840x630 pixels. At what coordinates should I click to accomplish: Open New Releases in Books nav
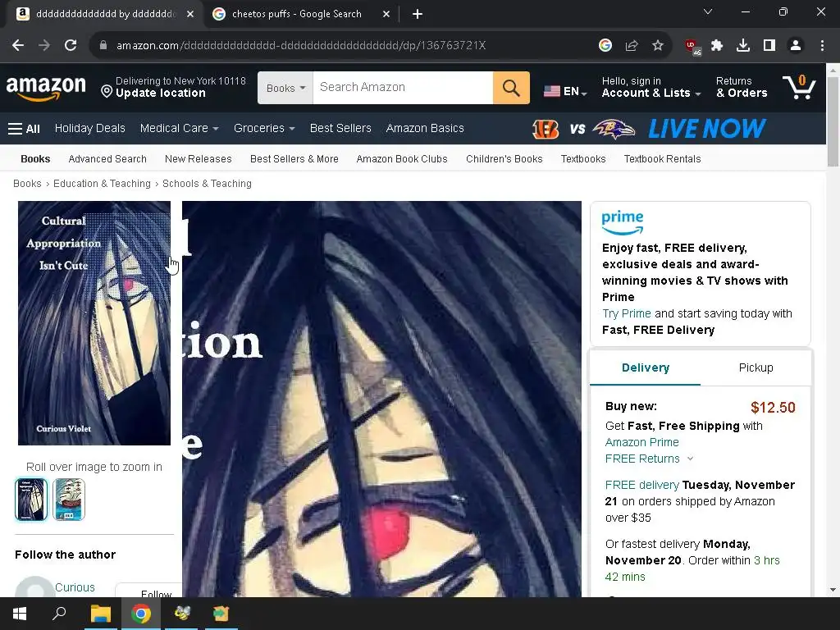[199, 159]
